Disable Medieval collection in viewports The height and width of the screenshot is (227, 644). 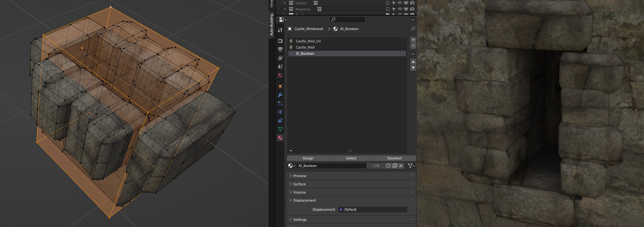click(x=406, y=9)
